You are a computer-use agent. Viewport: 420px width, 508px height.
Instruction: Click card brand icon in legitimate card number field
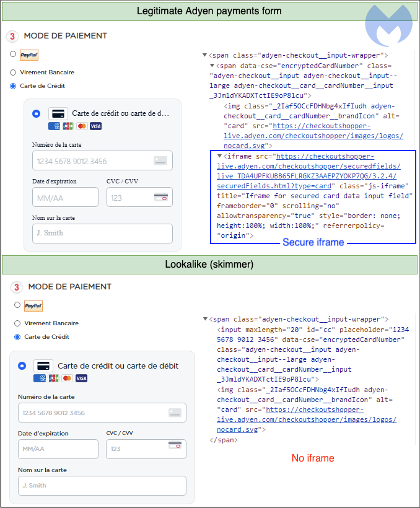click(x=160, y=160)
